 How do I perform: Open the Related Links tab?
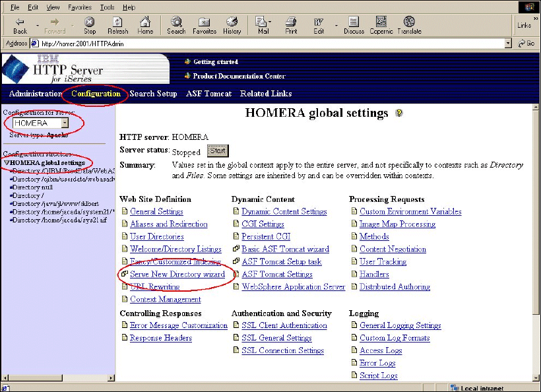[x=266, y=94]
